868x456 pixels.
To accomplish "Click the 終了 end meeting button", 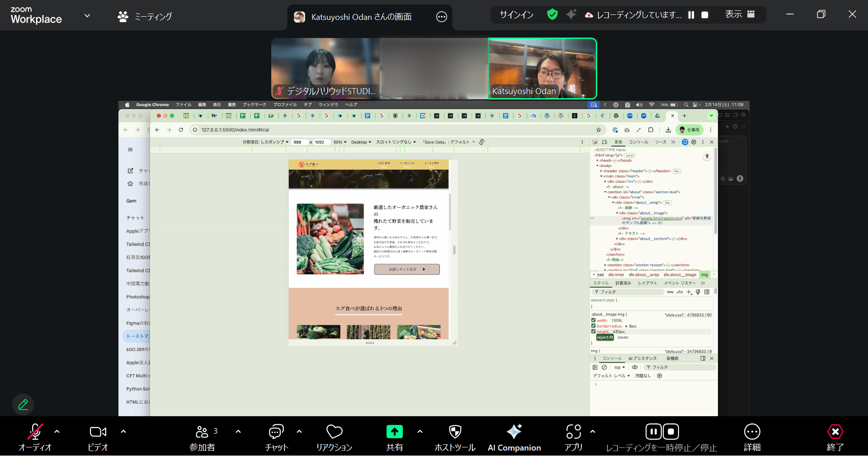I will tap(835, 432).
